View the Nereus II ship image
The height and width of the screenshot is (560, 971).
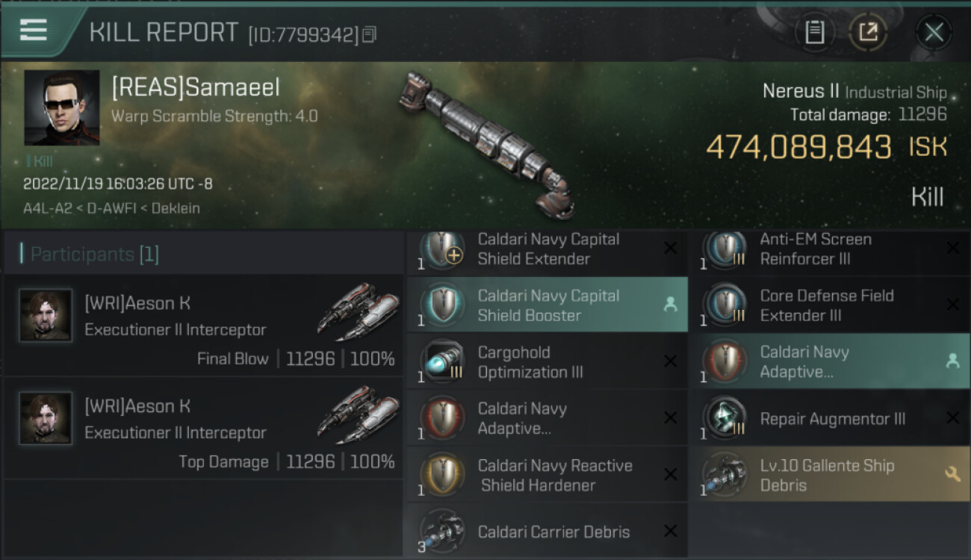click(488, 143)
